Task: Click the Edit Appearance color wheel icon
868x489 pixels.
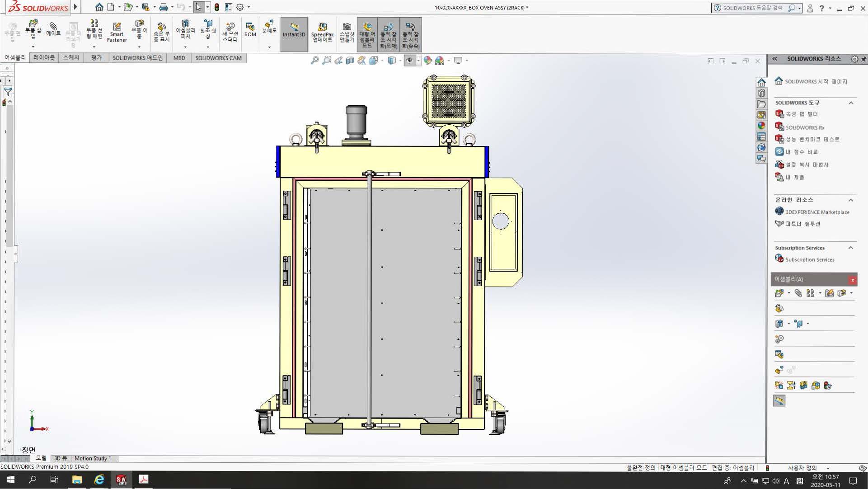Action: pyautogui.click(x=427, y=61)
